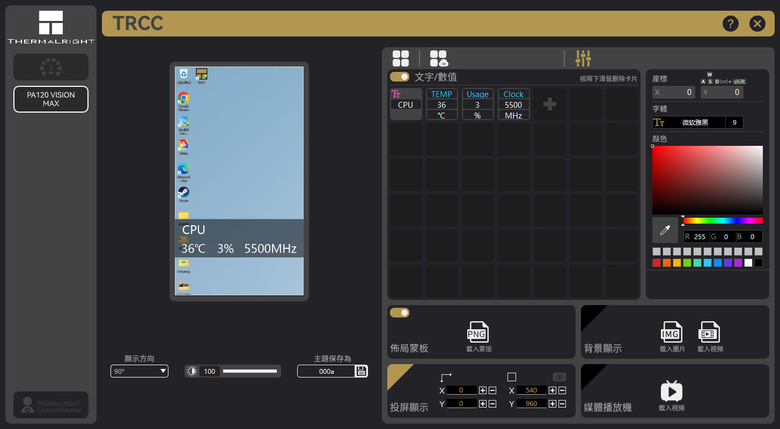Decrease height Y 960 with minus
This screenshot has height=429, width=780.
562,404
